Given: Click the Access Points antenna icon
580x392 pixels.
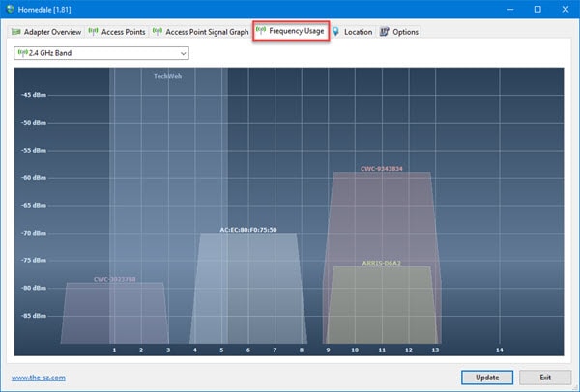Looking at the screenshot, I should coord(93,32).
